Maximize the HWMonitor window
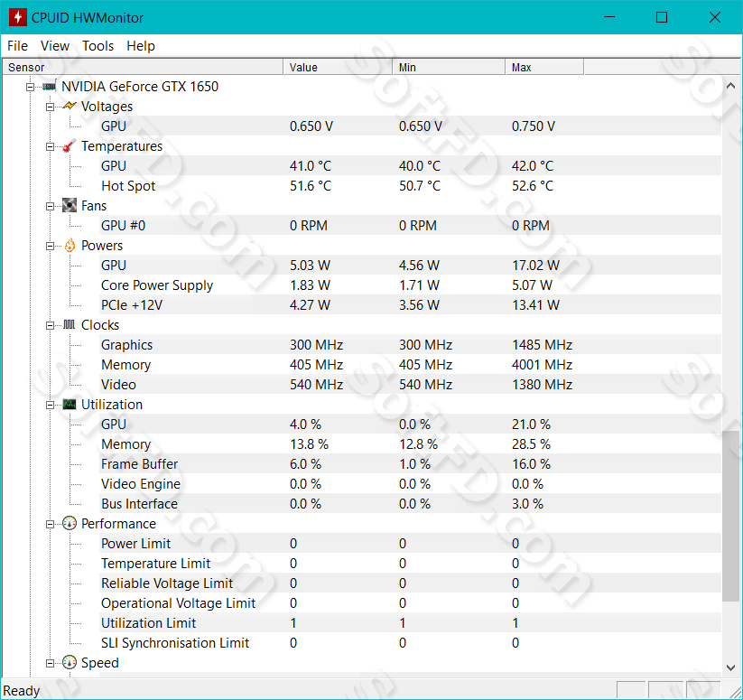The height and width of the screenshot is (700, 743). click(662, 17)
